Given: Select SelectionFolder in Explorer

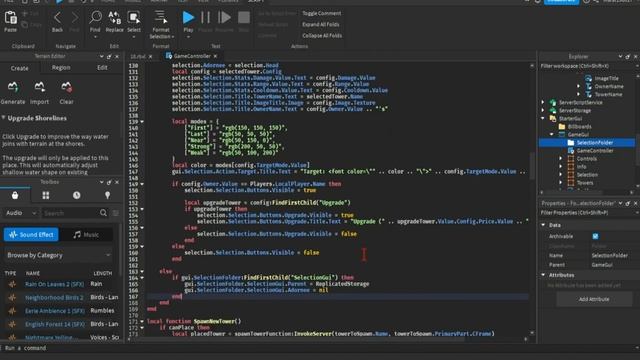Looking at the screenshot, I should coord(595,142).
